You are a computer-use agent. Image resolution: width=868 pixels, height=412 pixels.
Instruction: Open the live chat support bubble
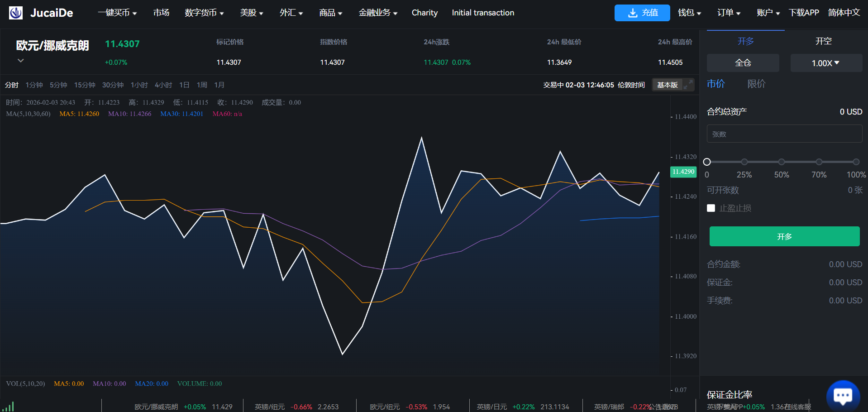(842, 396)
